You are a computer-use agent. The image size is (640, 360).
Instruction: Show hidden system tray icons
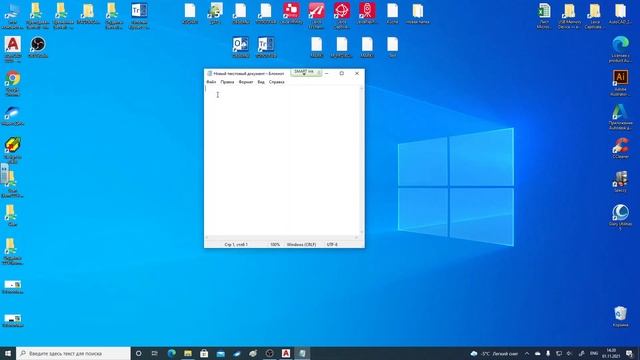(x=527, y=353)
